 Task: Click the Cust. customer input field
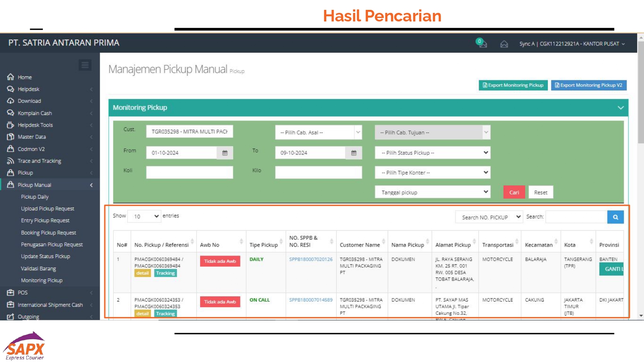click(189, 132)
